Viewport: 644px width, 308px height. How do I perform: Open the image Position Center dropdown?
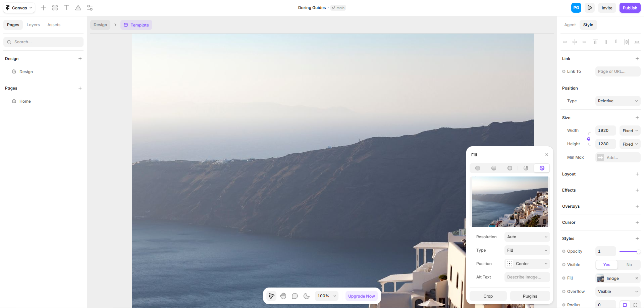click(x=527, y=264)
